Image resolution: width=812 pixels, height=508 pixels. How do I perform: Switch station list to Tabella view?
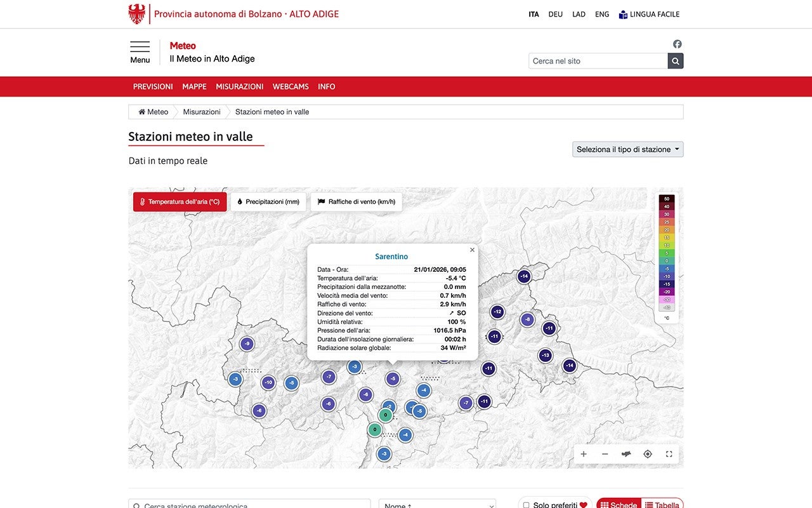click(x=662, y=505)
